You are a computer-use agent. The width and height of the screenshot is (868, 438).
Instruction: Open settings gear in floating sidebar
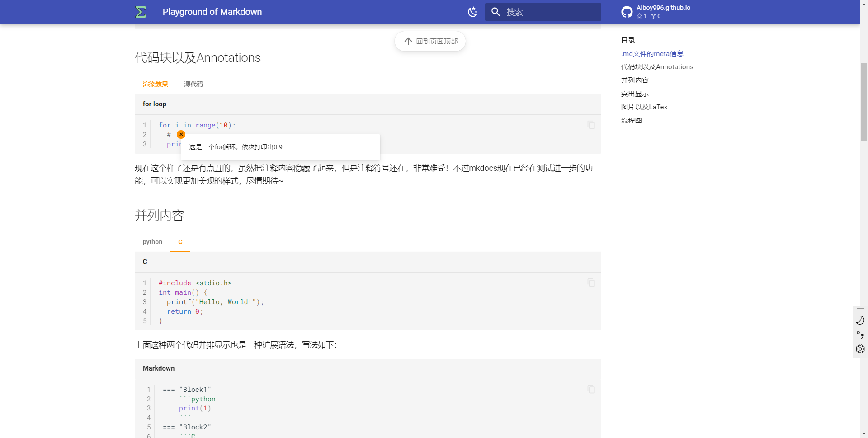(860, 349)
